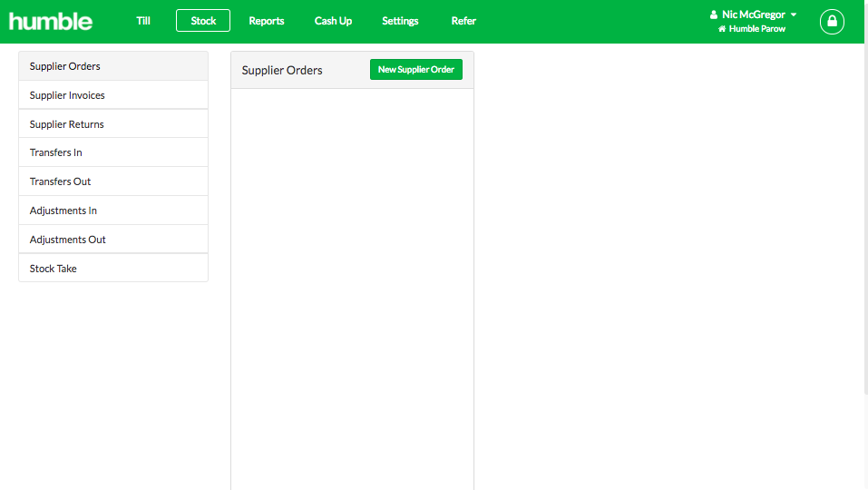The image size is (868, 490).
Task: Click the home icon beside Humble Parow
Action: 722,29
